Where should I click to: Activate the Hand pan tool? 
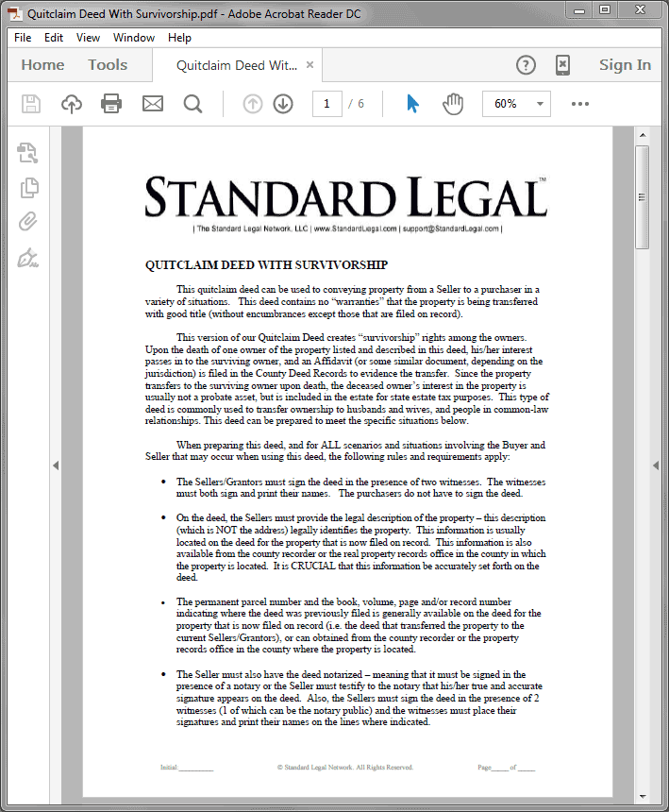click(x=453, y=104)
